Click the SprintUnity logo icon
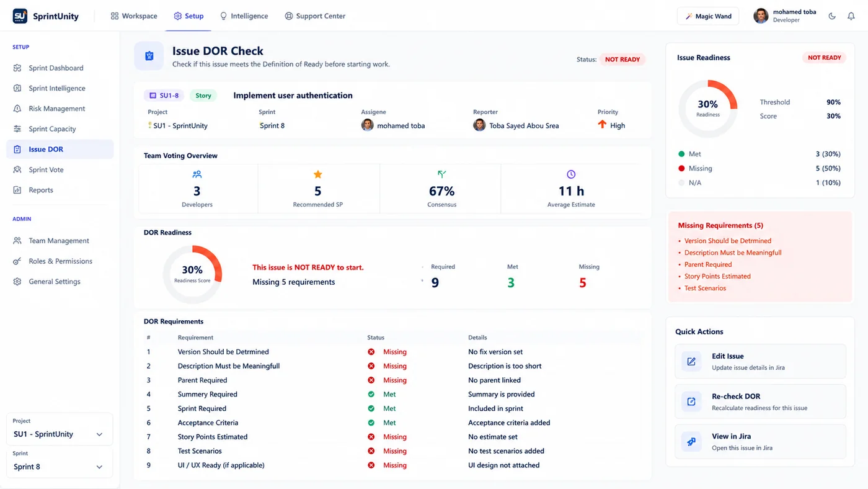 20,16
